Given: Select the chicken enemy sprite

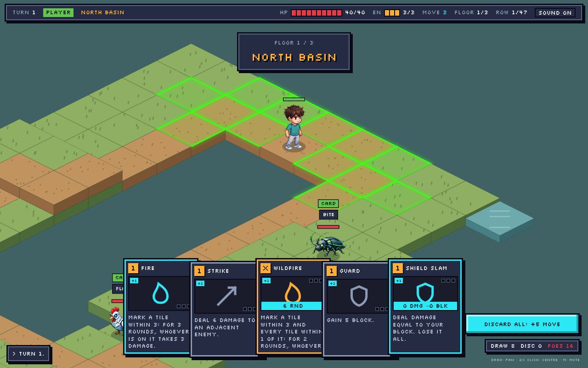Looking at the screenshot, I should 117,320.
